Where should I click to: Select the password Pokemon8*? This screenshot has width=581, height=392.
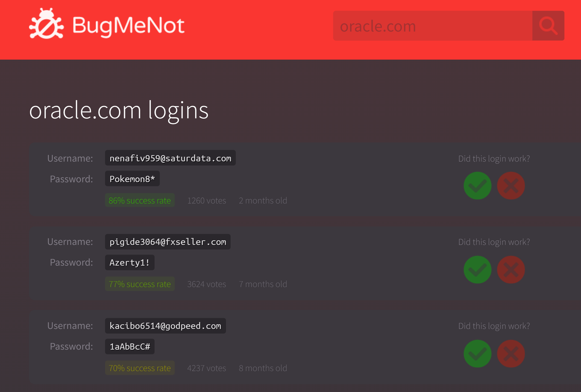click(x=132, y=179)
